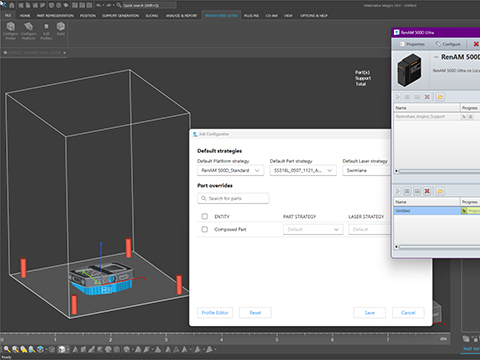Open Edit Profiles from the ribbon
Viewport: 480px width, 360px height.
(x=46, y=31)
